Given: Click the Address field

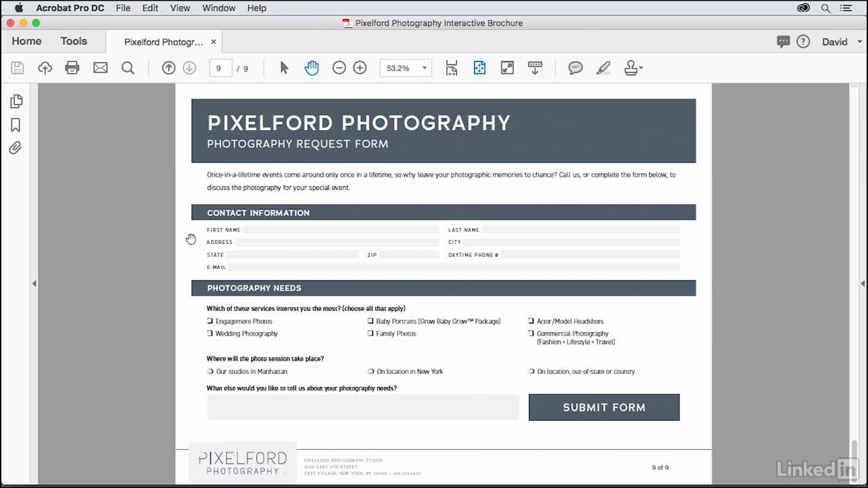Looking at the screenshot, I should coord(337,242).
